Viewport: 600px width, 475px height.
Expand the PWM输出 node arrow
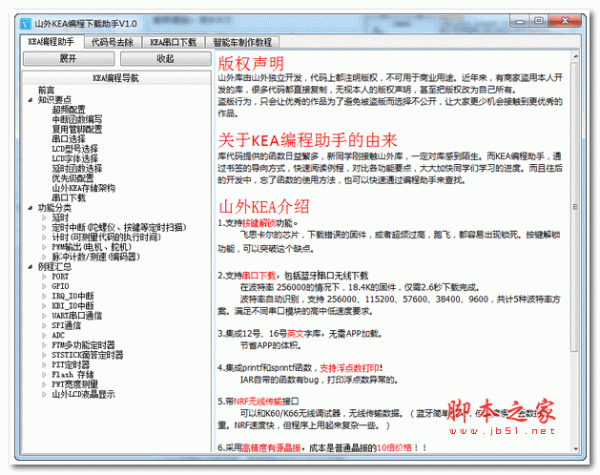pos(44,247)
